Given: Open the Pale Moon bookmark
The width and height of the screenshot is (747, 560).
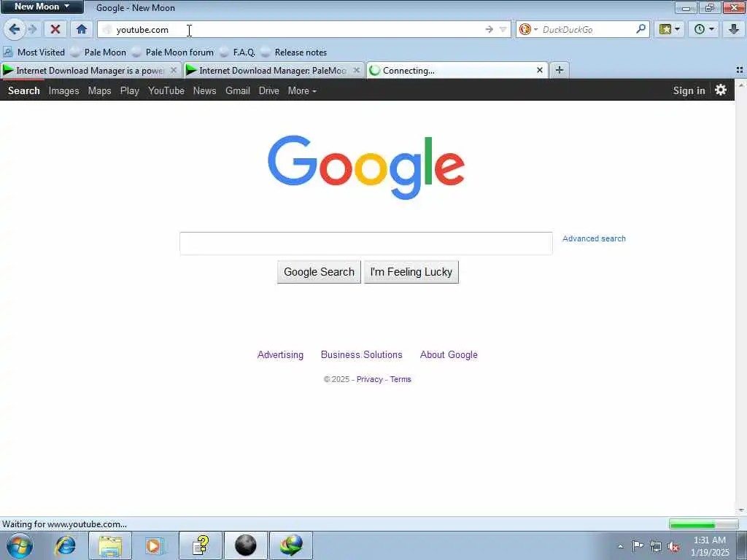Looking at the screenshot, I should 98,52.
